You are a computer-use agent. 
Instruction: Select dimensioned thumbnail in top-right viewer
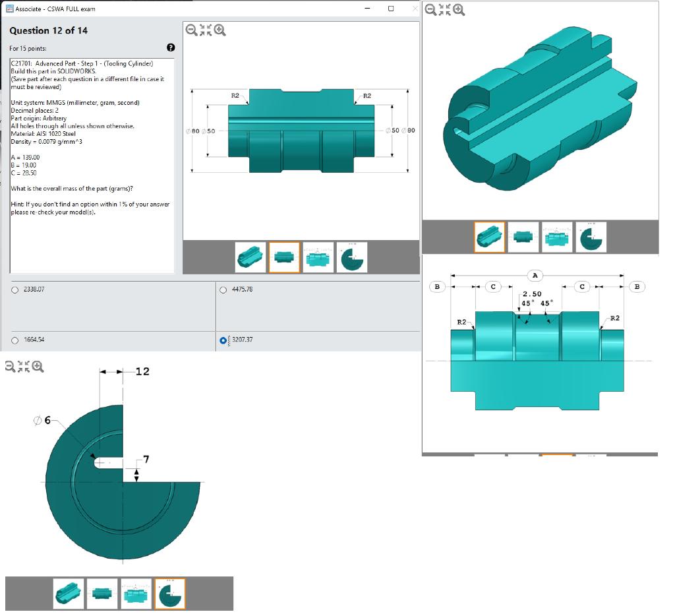(x=557, y=237)
